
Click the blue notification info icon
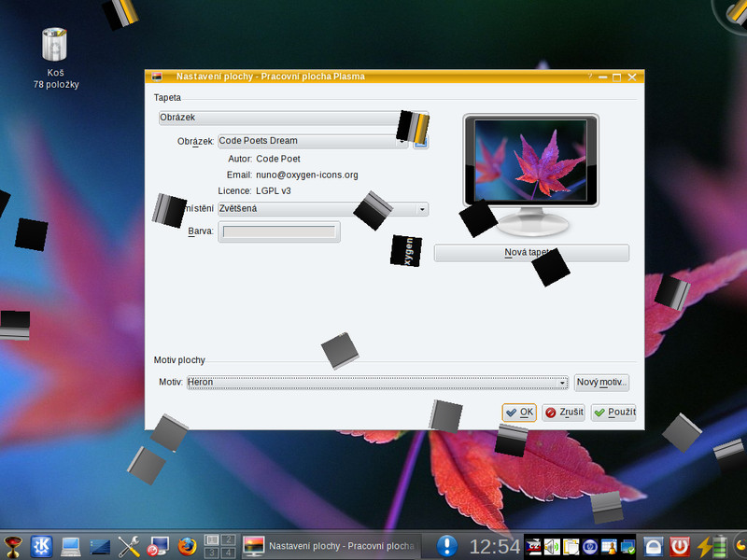[x=447, y=545]
